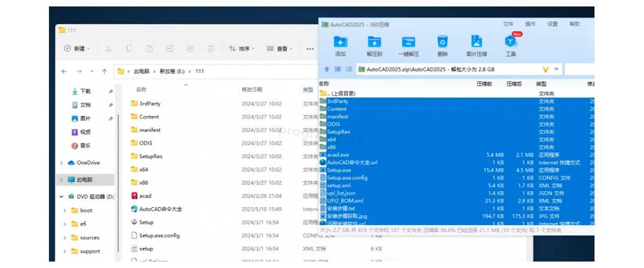Screen dimensions: 644x268
Task: Click 新建 (New) button in File Explorer
Action: click(x=77, y=48)
